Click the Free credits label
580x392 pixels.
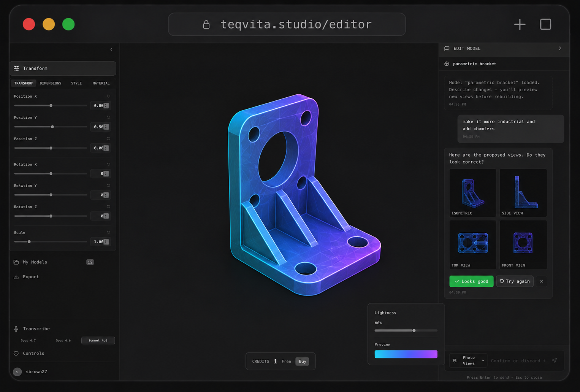(x=286, y=362)
